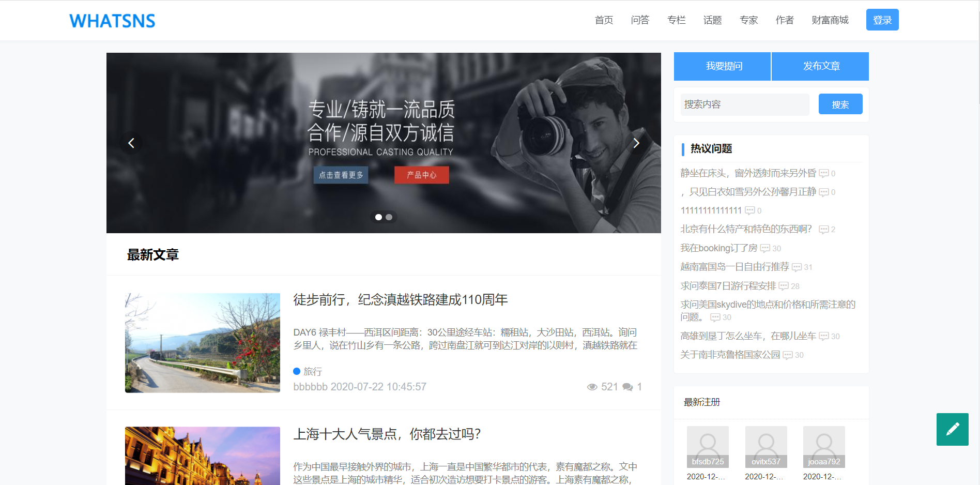Open the jooaa792 user avatar
The width and height of the screenshot is (980, 485).
(824, 446)
